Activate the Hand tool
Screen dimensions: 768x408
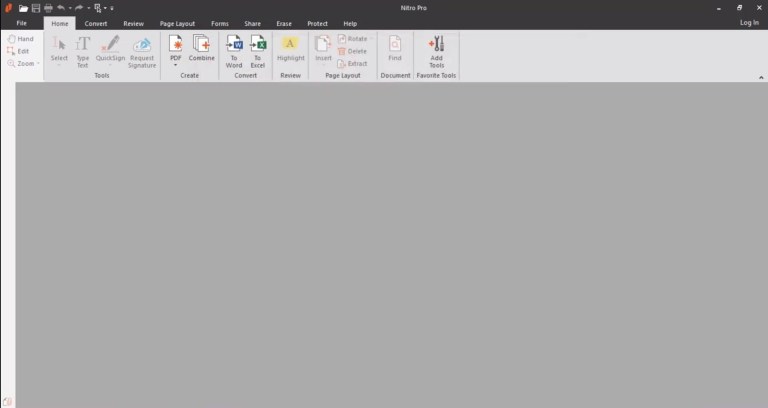click(20, 39)
